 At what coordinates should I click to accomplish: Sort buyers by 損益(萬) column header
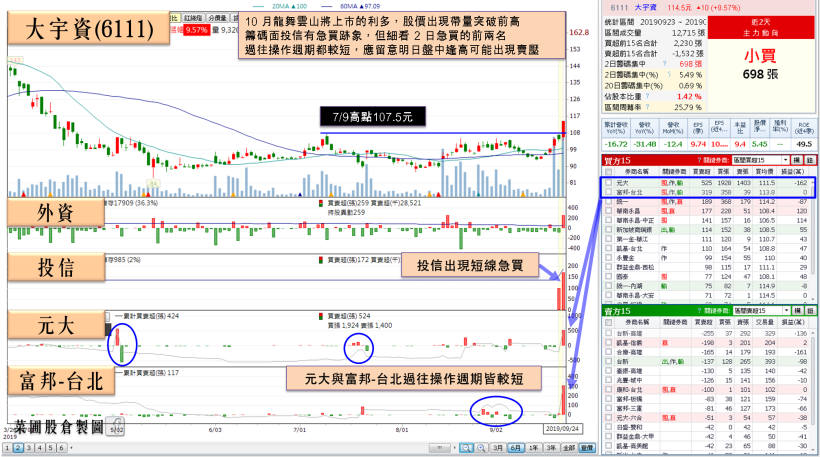point(792,172)
